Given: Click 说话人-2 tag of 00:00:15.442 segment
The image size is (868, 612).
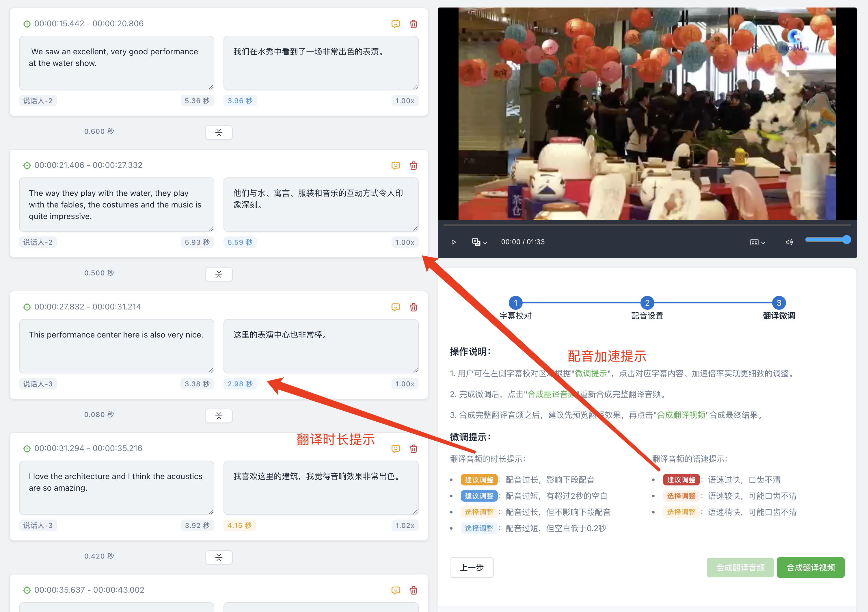Looking at the screenshot, I should [x=38, y=101].
